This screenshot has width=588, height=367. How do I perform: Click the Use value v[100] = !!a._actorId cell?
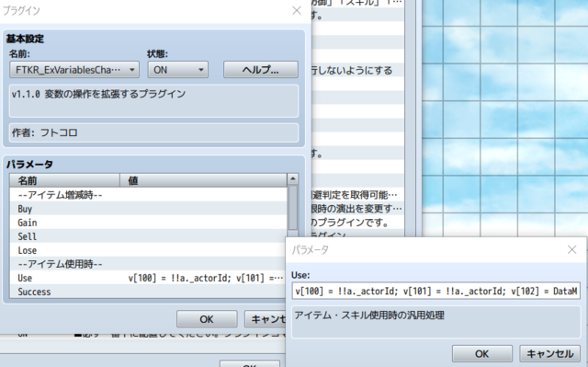click(x=206, y=278)
